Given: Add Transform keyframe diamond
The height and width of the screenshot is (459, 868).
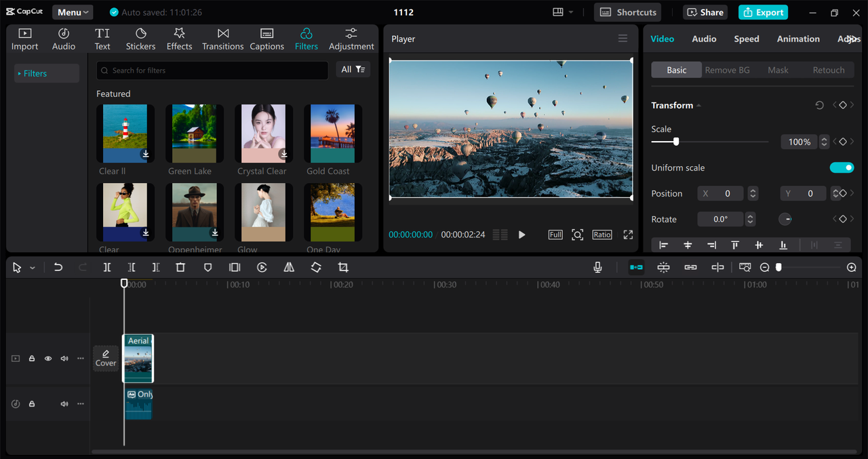Looking at the screenshot, I should point(843,105).
